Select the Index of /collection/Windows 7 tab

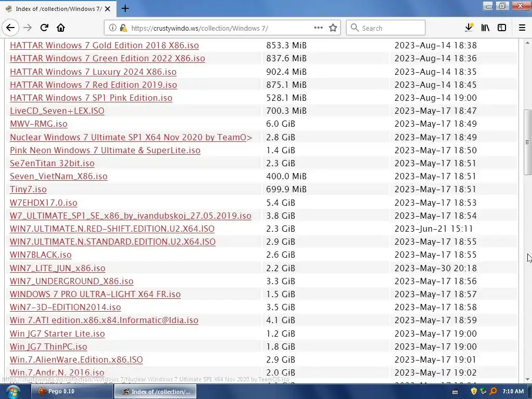(58, 9)
